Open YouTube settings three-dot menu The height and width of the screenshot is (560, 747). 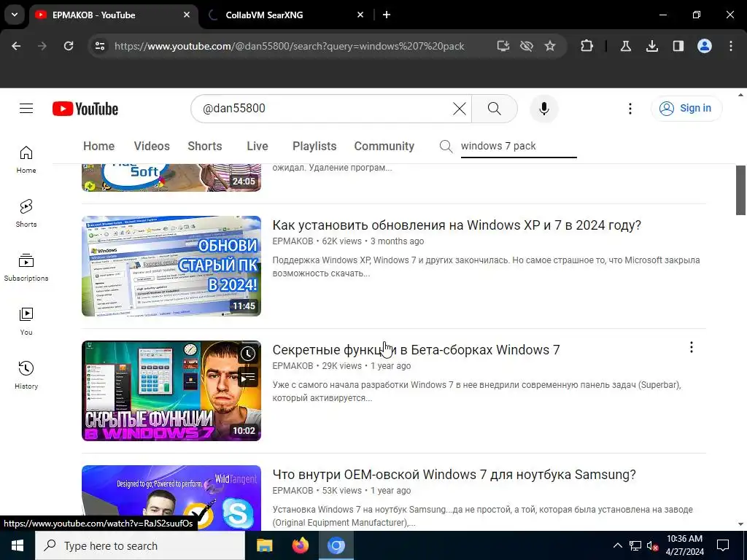click(630, 109)
